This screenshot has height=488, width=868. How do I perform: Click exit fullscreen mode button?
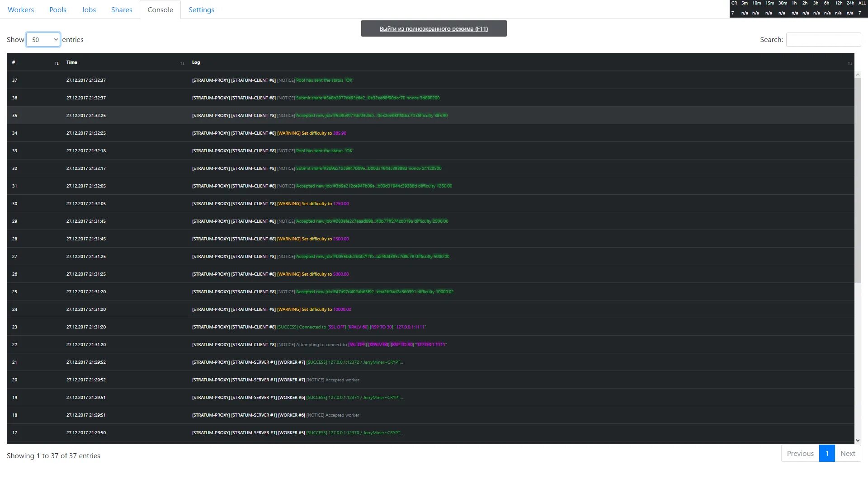click(x=434, y=28)
